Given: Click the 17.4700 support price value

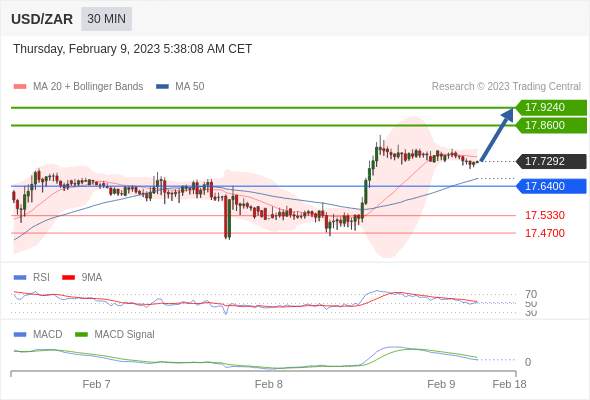Looking at the screenshot, I should [544, 233].
